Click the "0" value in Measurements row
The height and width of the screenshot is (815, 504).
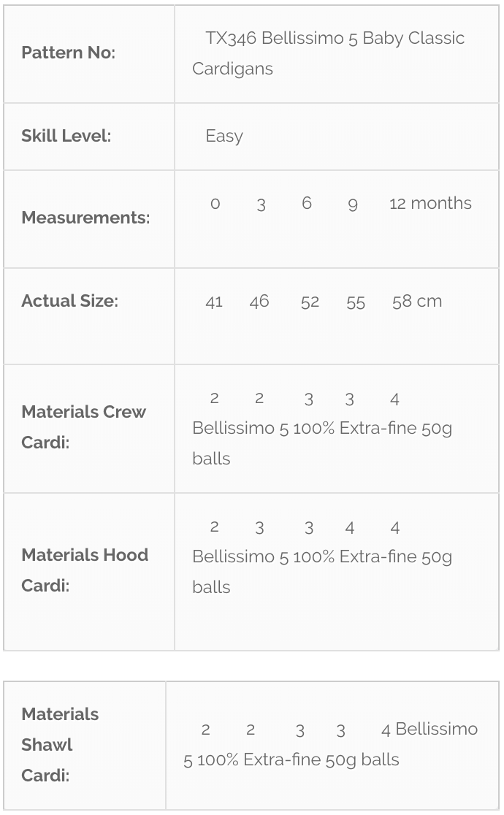(215, 204)
